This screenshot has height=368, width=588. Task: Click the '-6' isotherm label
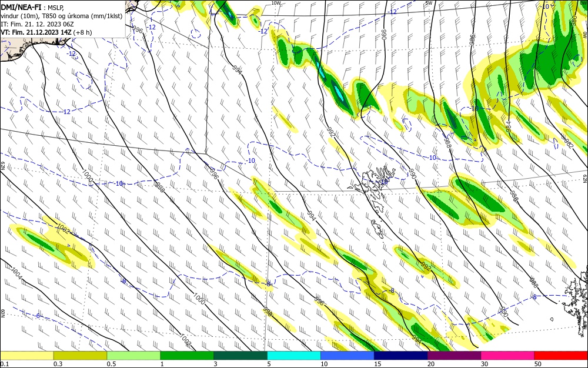[x=37, y=316]
